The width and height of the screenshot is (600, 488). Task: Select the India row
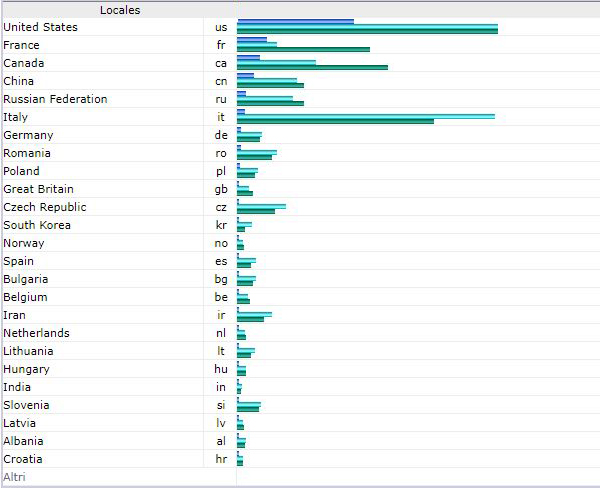[300, 387]
